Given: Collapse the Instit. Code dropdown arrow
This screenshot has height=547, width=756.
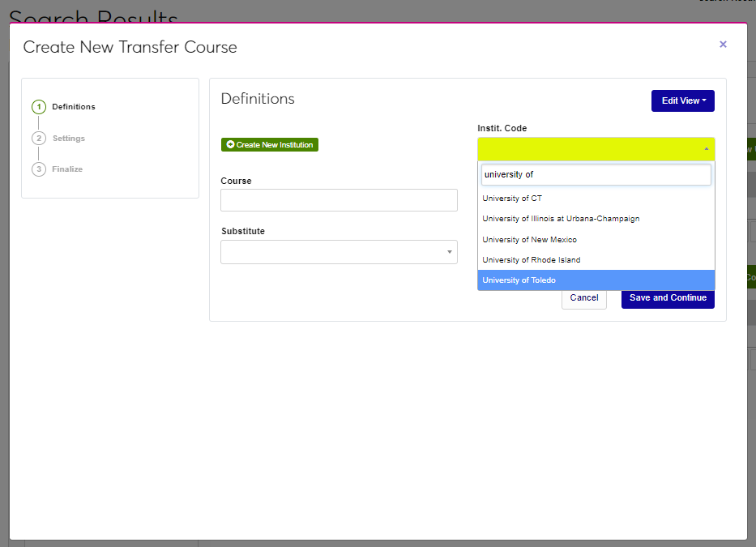Looking at the screenshot, I should click(707, 149).
